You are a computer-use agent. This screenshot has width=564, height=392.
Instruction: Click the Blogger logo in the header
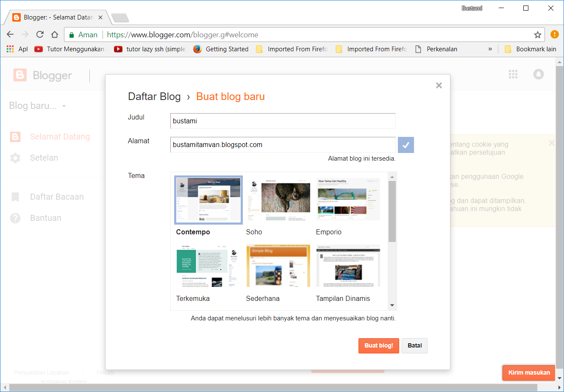[x=42, y=75]
